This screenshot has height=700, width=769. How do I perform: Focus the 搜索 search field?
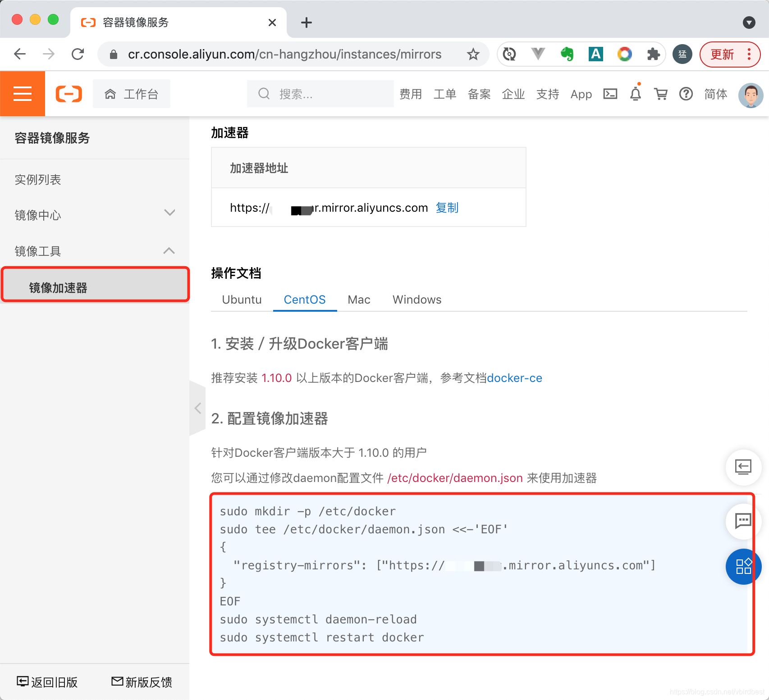pos(320,94)
